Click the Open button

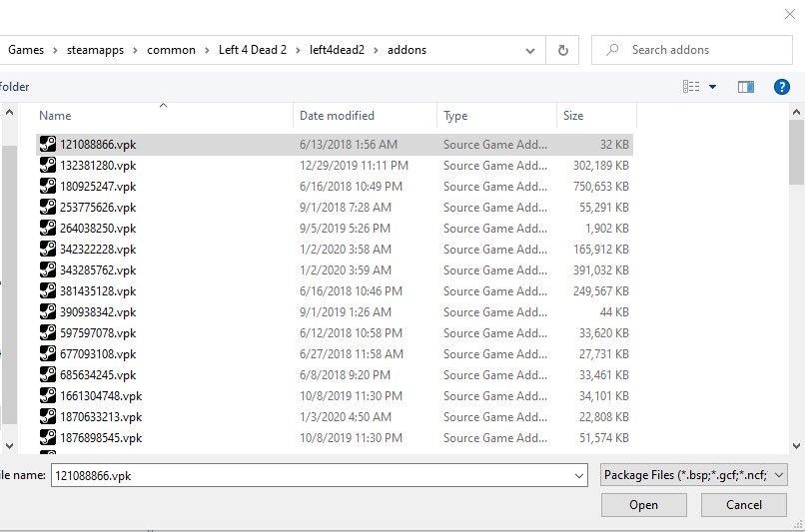(643, 505)
